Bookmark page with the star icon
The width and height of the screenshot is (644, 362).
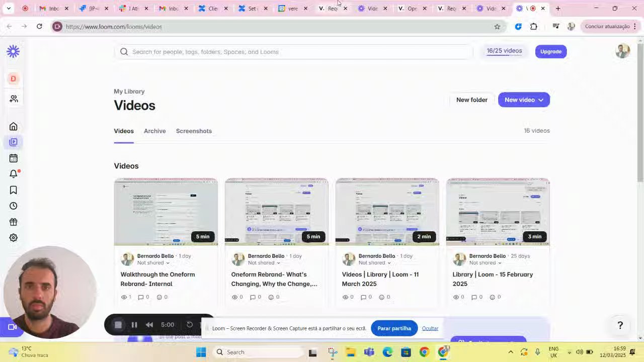pos(497,27)
